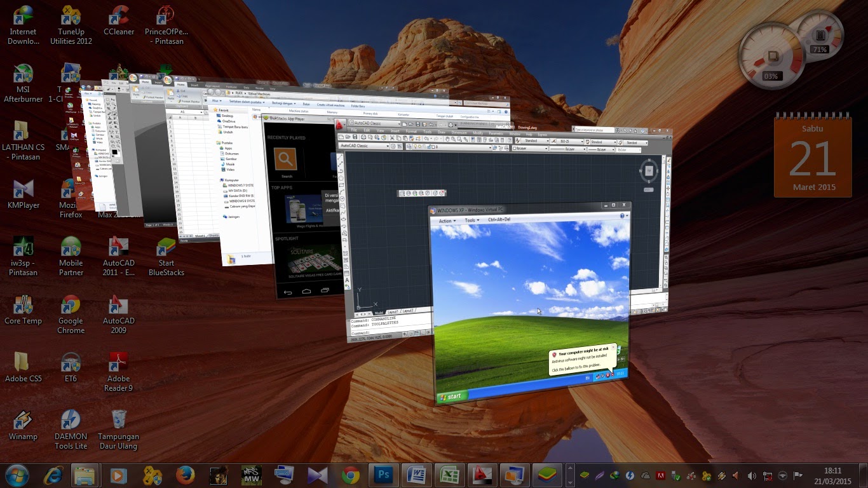Open the Tools dropdown in Virtual PC window

[x=471, y=220]
